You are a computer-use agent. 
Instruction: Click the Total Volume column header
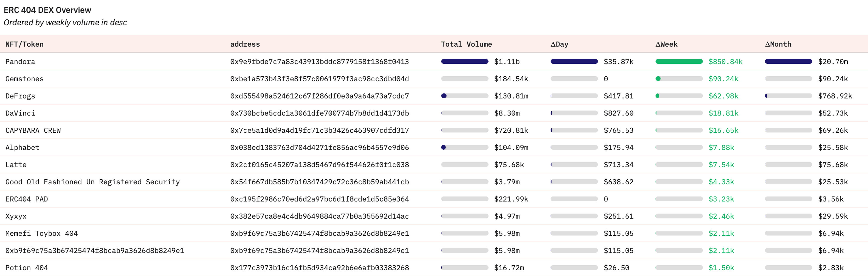(466, 44)
